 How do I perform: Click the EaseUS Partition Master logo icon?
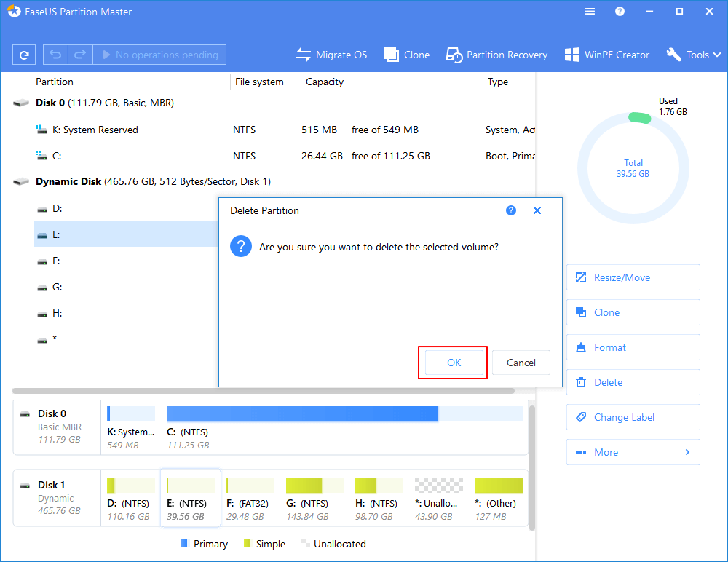(x=14, y=12)
